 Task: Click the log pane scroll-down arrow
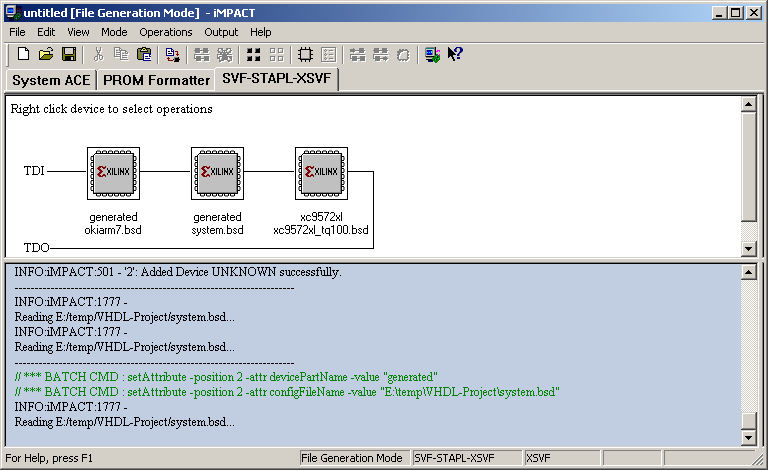[x=748, y=437]
